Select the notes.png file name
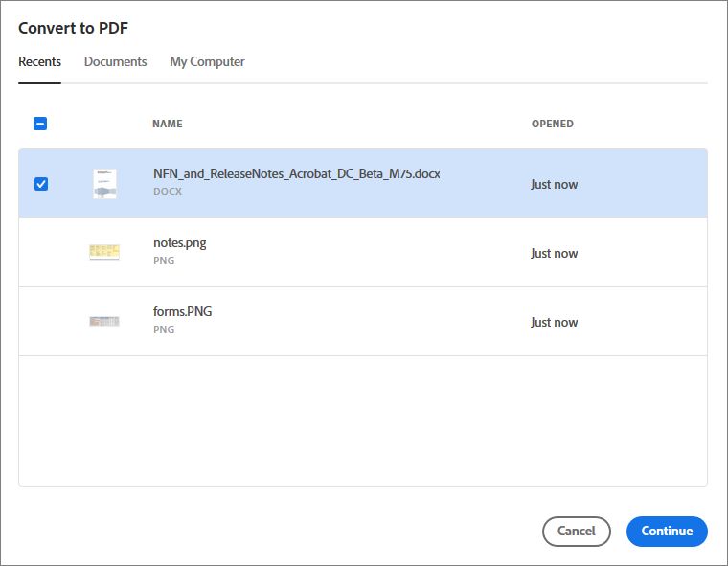The height and width of the screenshot is (566, 728). click(180, 243)
